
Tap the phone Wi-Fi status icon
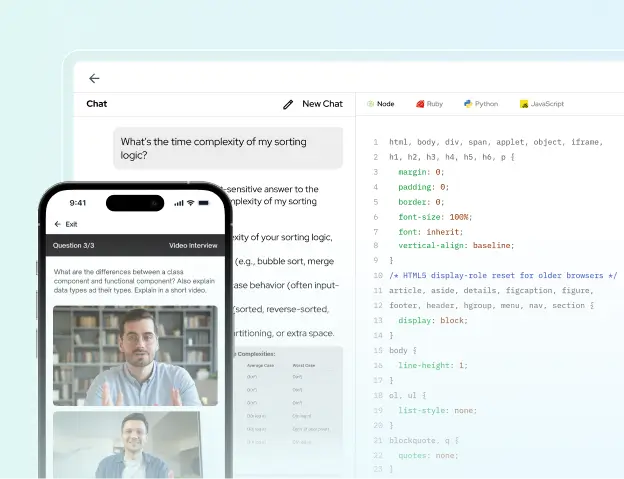tap(191, 203)
